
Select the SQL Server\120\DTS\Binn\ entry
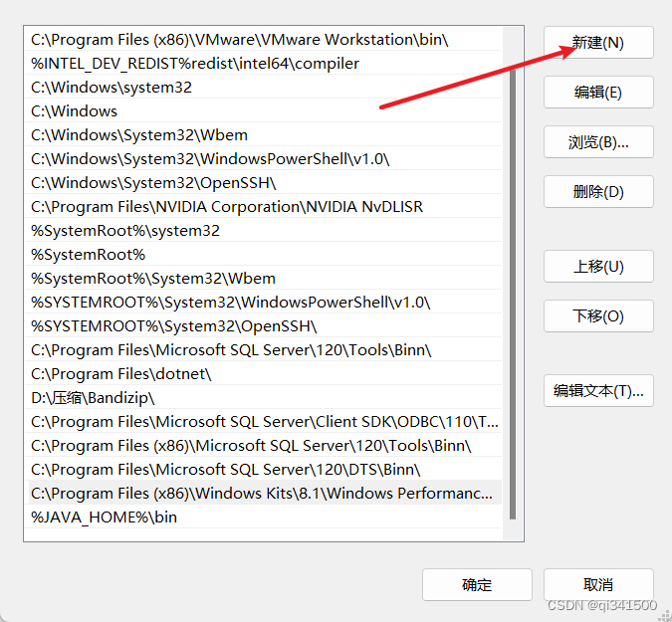pyautogui.click(x=263, y=470)
